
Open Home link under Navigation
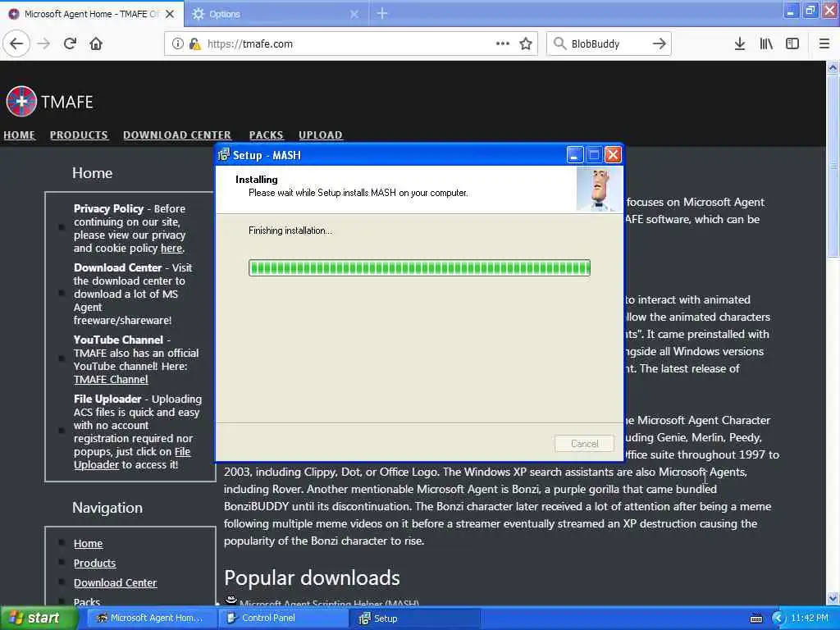88,543
